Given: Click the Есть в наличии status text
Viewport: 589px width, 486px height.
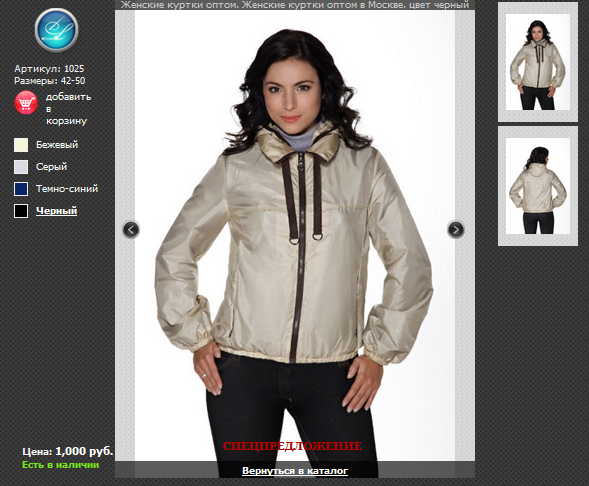Looking at the screenshot, I should [60, 465].
